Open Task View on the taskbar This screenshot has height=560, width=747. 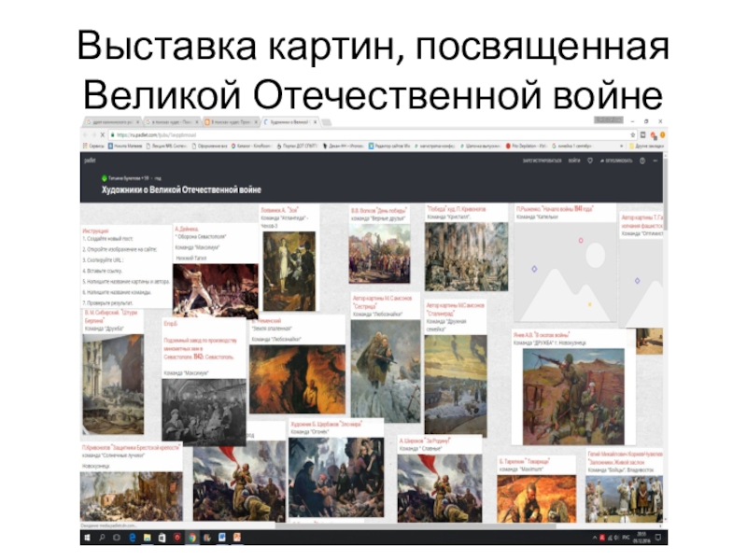[x=117, y=538]
